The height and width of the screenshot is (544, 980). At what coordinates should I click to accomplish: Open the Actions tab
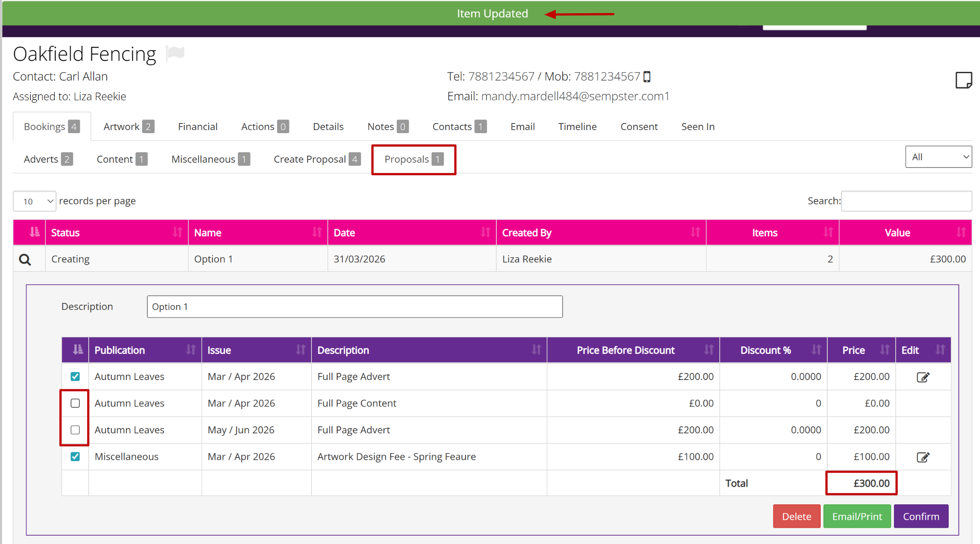(x=265, y=127)
